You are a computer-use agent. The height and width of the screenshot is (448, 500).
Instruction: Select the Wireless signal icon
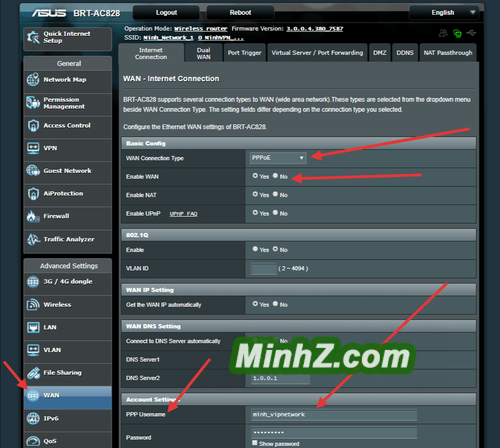[33, 305]
